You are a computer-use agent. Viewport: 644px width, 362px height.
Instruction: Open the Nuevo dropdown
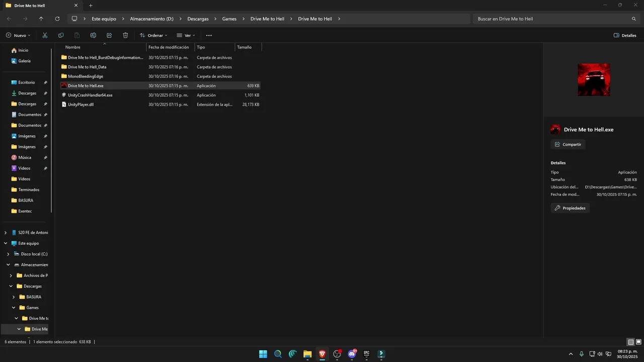click(x=19, y=35)
